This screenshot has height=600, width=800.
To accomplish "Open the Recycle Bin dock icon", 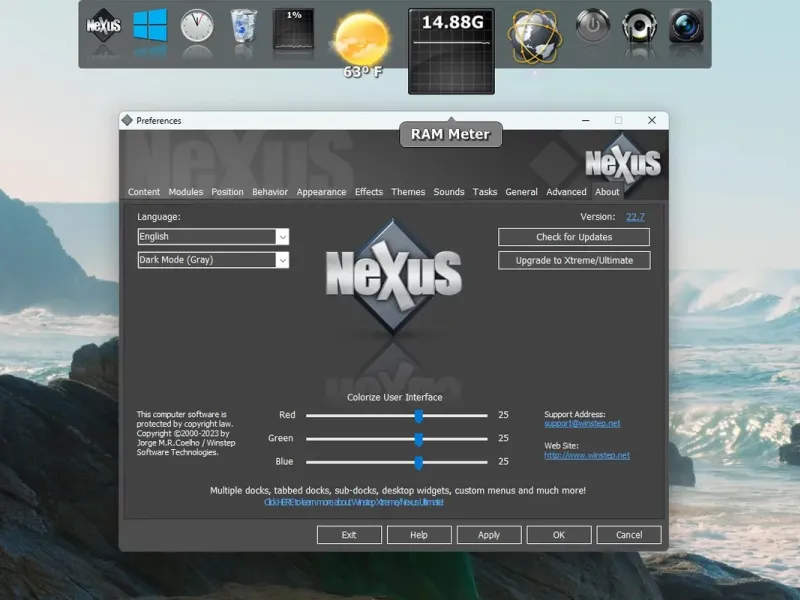I will (x=243, y=25).
